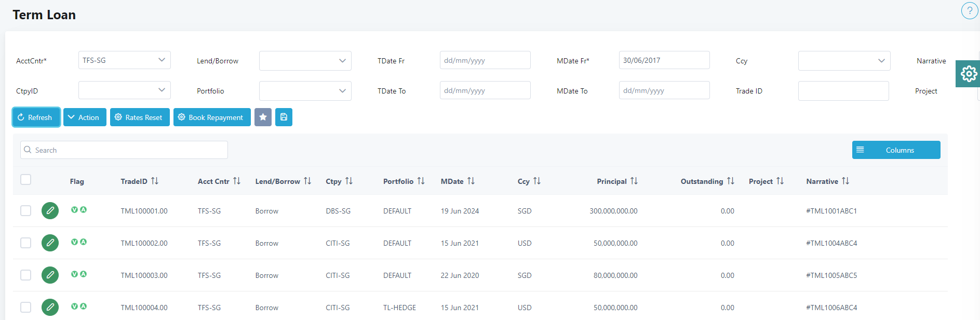Click the Book Repayment button
980x320 pixels.
pyautogui.click(x=212, y=117)
